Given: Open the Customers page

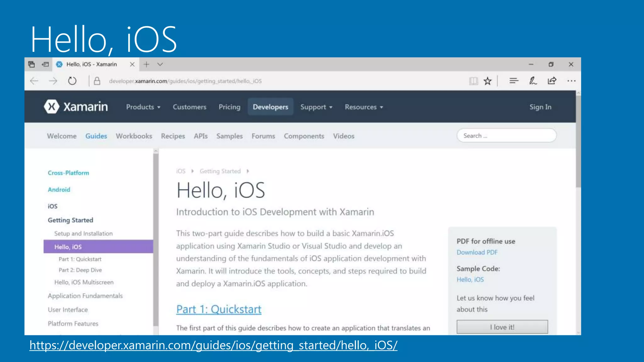Looking at the screenshot, I should [190, 107].
